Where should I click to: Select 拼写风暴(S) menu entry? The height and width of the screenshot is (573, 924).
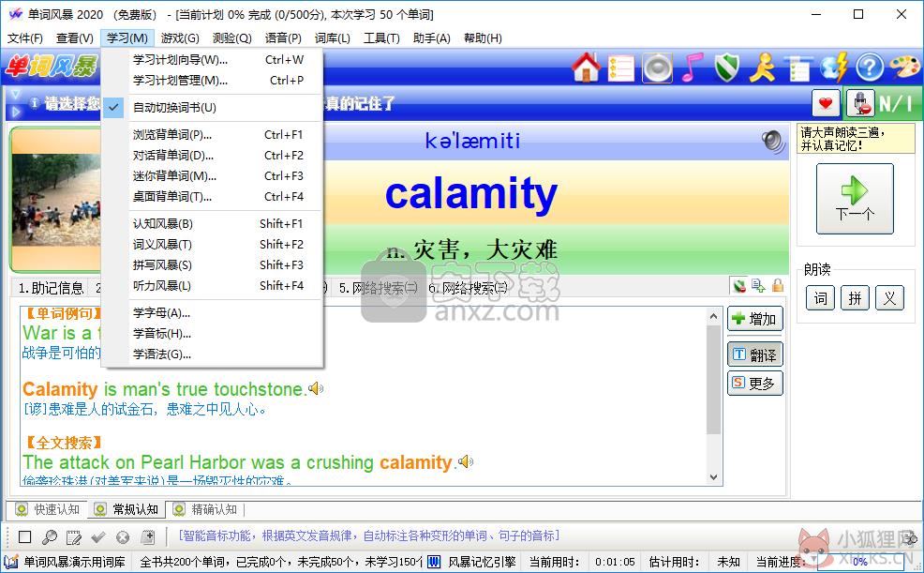(x=212, y=264)
